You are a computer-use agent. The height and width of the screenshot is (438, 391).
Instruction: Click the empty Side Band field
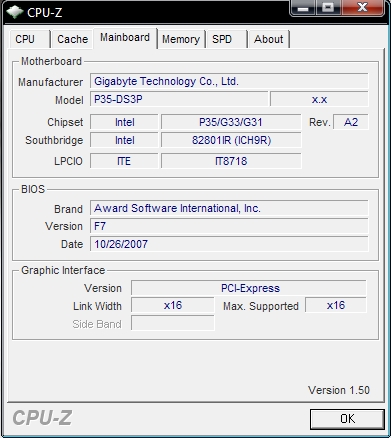(173, 323)
